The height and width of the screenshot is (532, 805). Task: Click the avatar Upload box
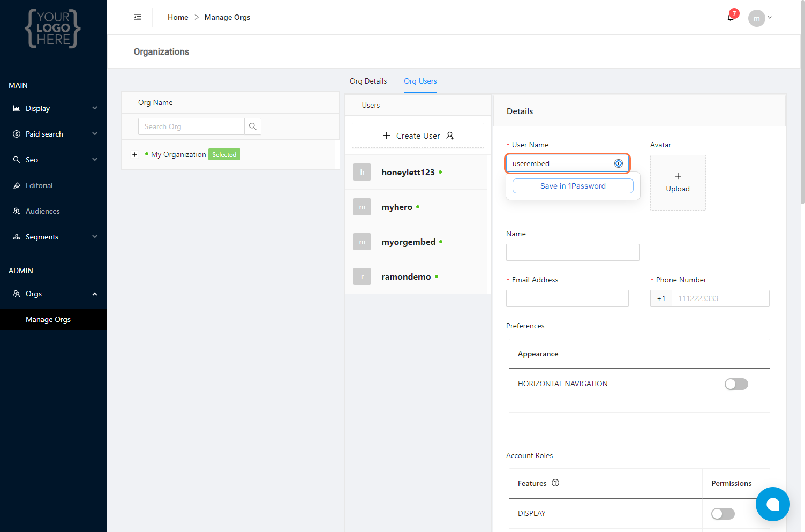pyautogui.click(x=678, y=183)
